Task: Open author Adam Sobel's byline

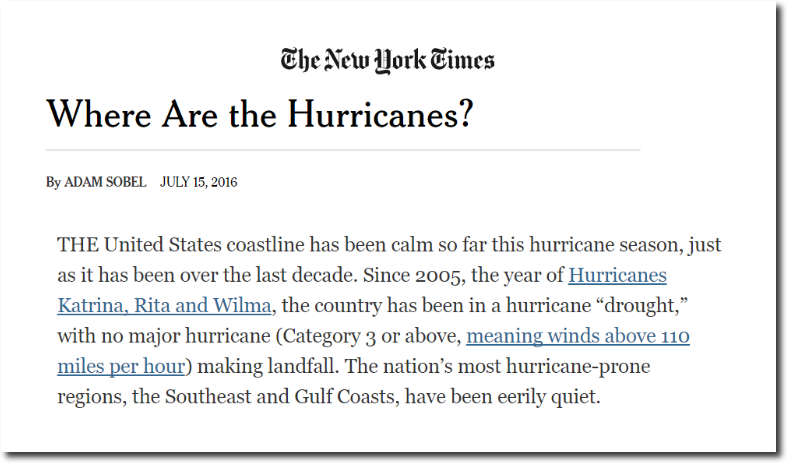Action: click(105, 182)
